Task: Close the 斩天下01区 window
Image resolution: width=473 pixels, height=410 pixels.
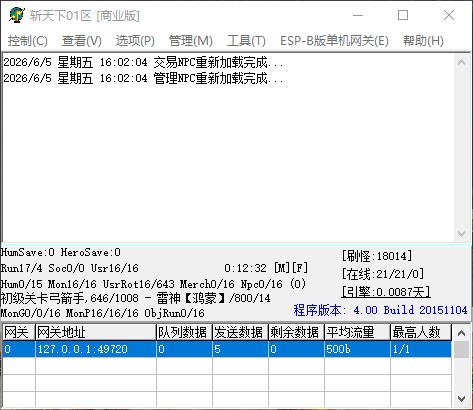Action: coord(449,15)
